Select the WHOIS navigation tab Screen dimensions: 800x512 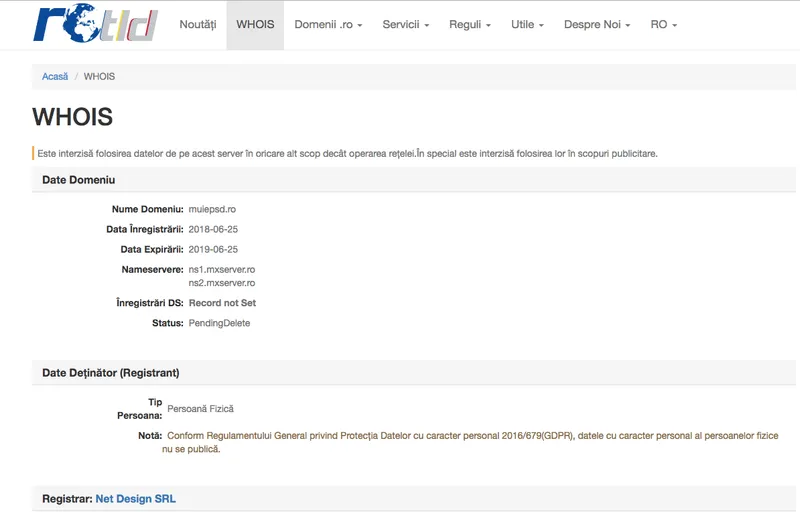(x=255, y=24)
